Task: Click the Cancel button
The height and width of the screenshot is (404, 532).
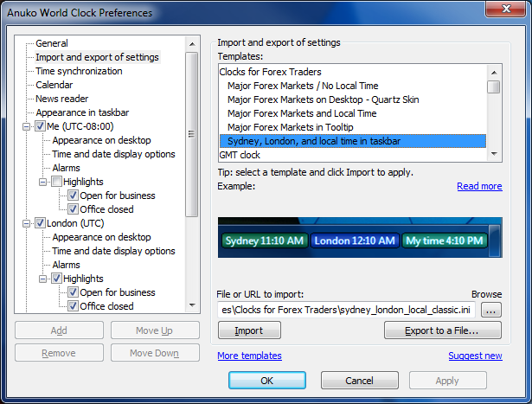Action: pos(359,381)
